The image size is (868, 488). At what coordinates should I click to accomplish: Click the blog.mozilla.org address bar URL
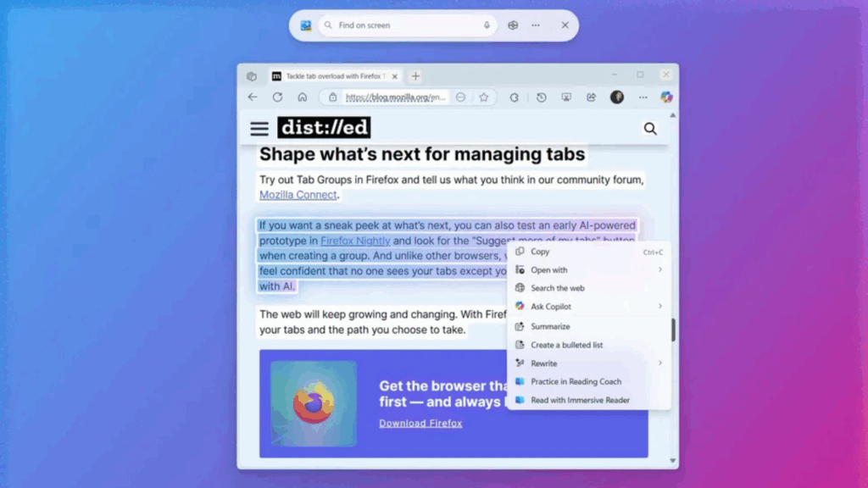(x=395, y=97)
